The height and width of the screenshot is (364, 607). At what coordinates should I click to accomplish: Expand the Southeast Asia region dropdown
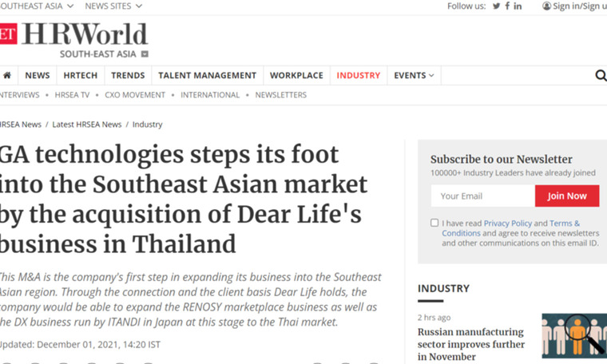pos(35,6)
